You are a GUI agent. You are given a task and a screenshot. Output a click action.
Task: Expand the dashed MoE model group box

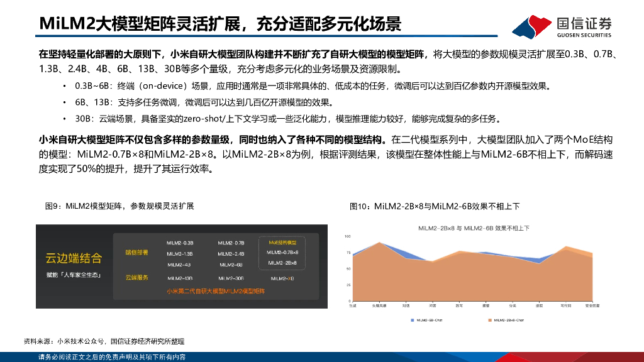click(282, 253)
